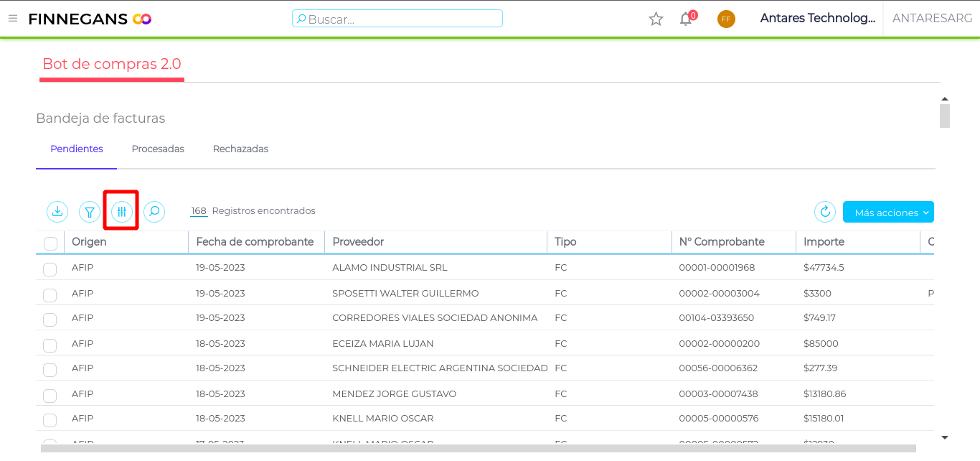The height and width of the screenshot is (461, 980).
Task: Open the funnel filter icon
Action: (x=90, y=212)
